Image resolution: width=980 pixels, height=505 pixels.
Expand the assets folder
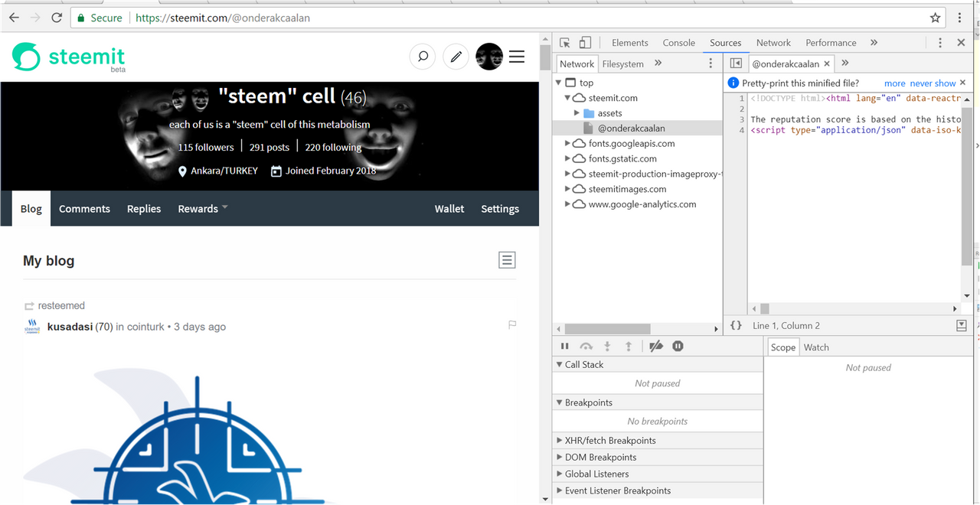[x=577, y=113]
